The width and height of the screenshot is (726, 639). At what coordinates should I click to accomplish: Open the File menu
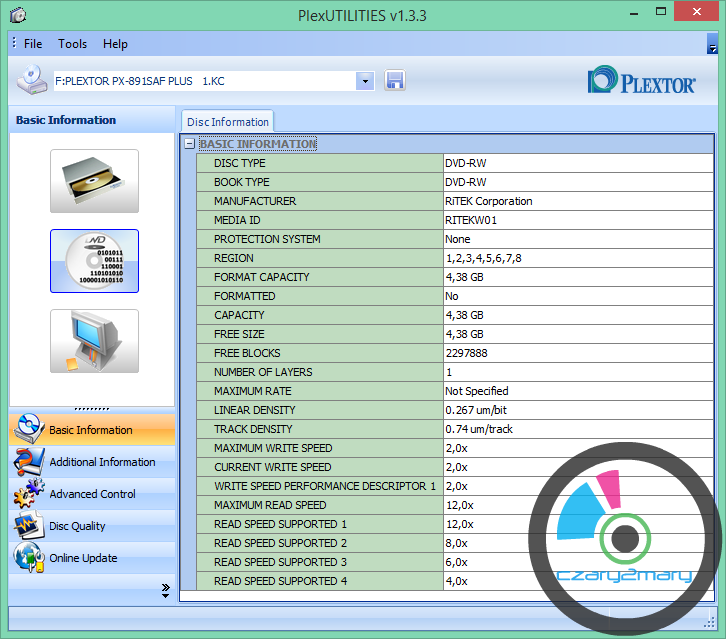pyautogui.click(x=33, y=44)
